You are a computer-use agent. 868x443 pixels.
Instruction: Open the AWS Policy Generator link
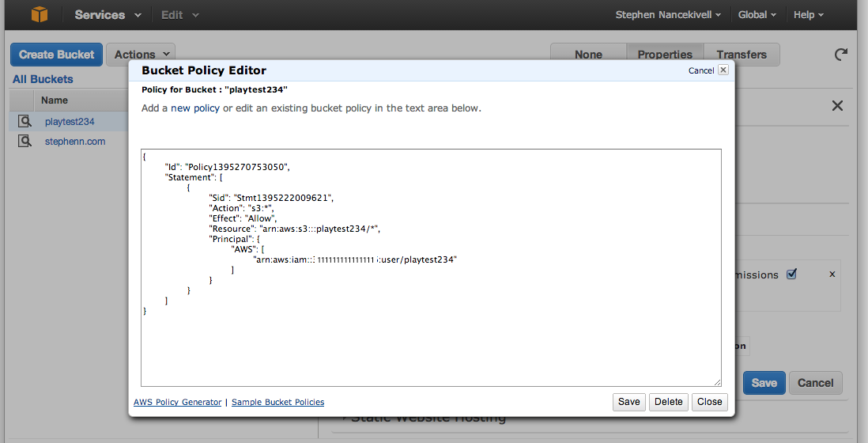click(177, 402)
